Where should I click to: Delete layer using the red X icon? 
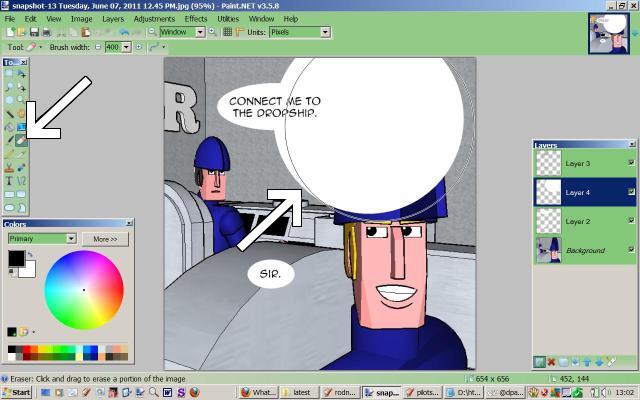click(551, 362)
